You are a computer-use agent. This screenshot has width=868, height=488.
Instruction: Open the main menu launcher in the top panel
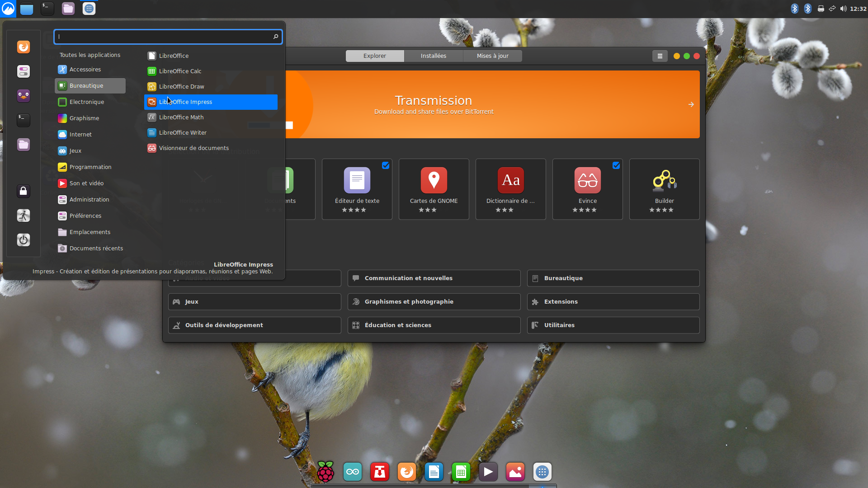click(x=8, y=9)
